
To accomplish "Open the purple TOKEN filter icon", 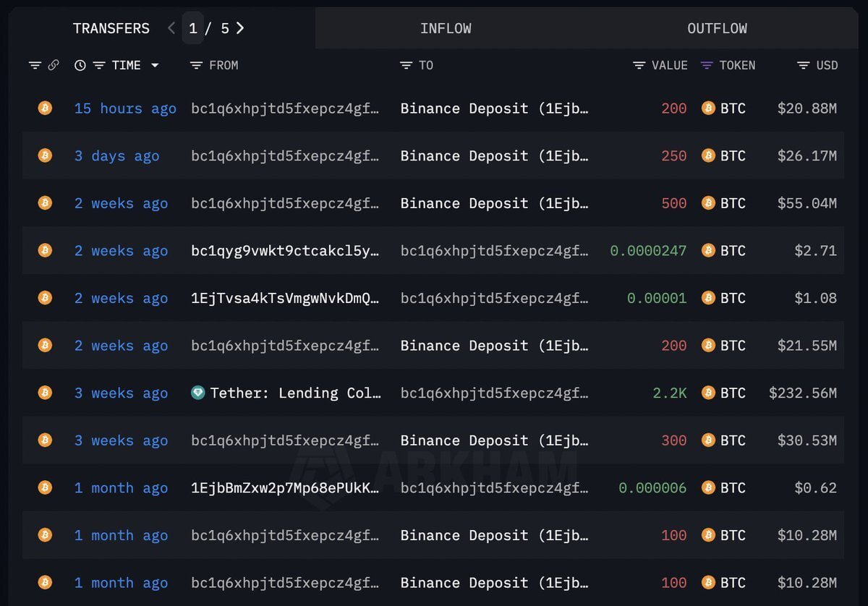I will pyautogui.click(x=707, y=65).
